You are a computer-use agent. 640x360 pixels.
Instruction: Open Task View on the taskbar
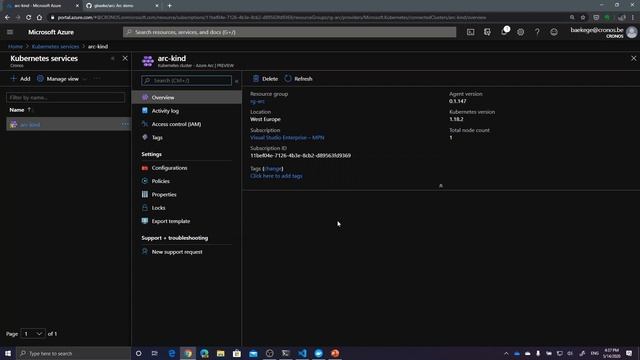point(155,353)
